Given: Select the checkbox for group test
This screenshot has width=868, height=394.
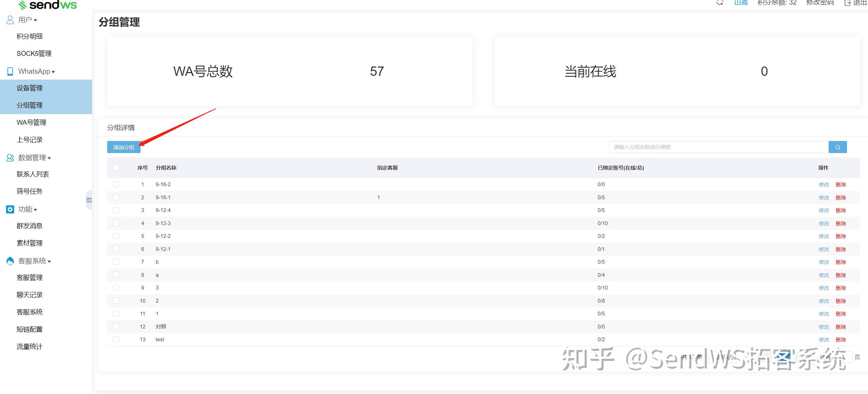Looking at the screenshot, I should point(116,340).
